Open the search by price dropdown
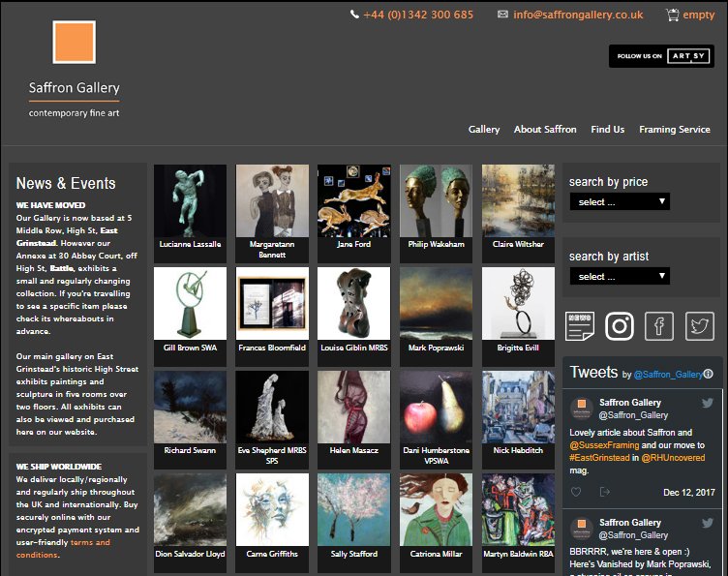Image resolution: width=728 pixels, height=576 pixels. coord(620,201)
